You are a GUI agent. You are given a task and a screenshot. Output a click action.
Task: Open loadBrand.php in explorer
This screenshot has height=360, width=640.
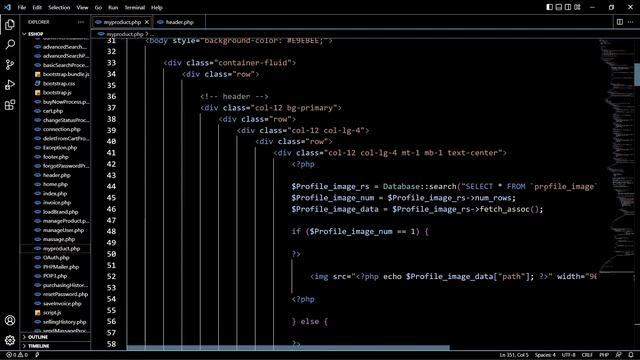click(x=60, y=212)
